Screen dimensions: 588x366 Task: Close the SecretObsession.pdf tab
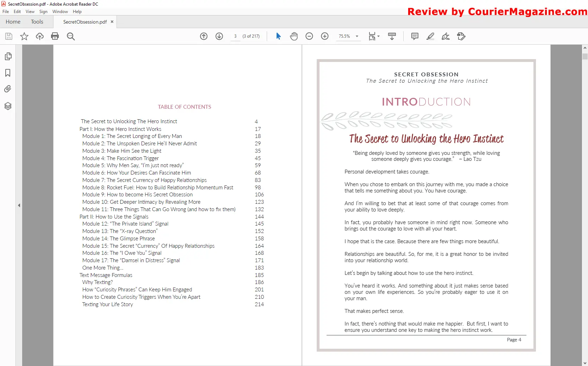[112, 22]
